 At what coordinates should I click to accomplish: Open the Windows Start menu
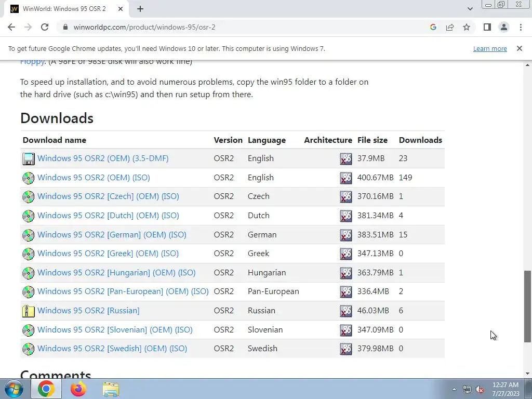coord(14,389)
